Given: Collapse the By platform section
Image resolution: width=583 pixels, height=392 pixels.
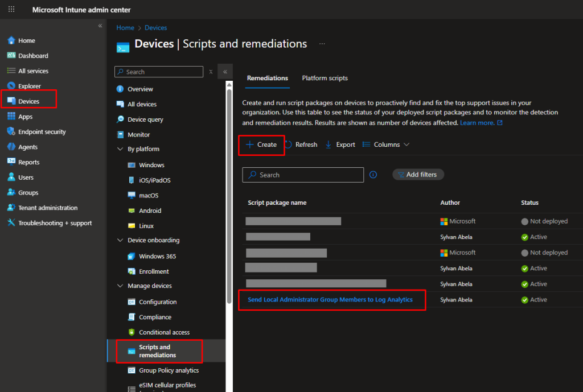Looking at the screenshot, I should click(120, 150).
